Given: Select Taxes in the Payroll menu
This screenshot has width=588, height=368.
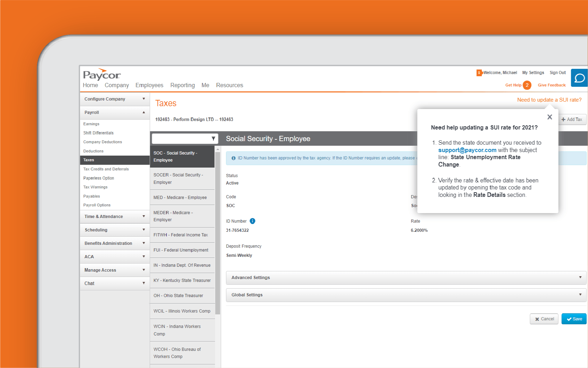Looking at the screenshot, I should point(115,160).
